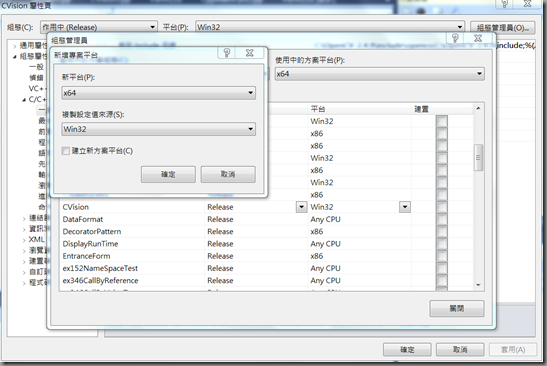This screenshot has height=366, width=547.
Task: Click the 套用(A) button in properties page
Action: [x=513, y=349]
